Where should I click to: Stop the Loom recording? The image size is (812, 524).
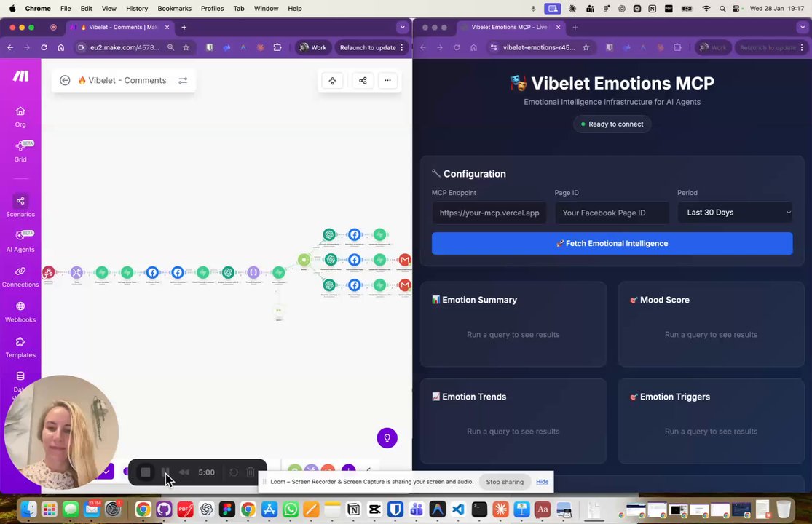click(146, 472)
